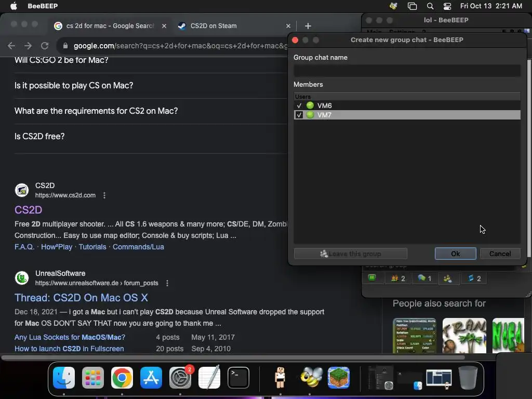Cancel the new group chat dialog
This screenshot has height=399, width=532.
coord(500,254)
